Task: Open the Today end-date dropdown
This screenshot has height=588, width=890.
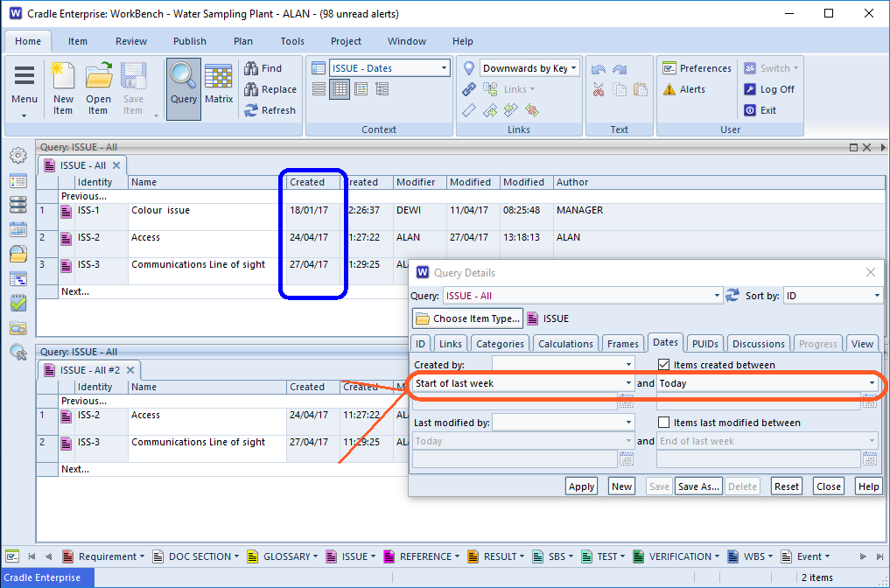Action: [x=872, y=383]
